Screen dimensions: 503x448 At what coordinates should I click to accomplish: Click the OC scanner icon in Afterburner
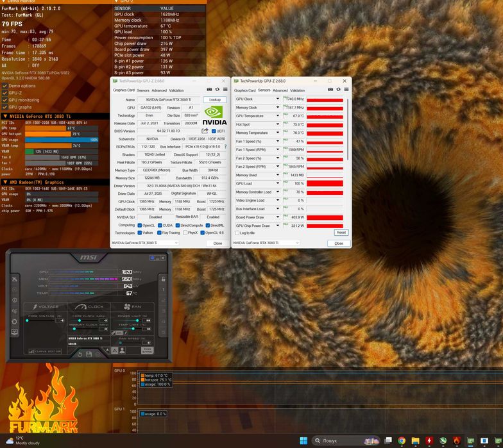click(x=14, y=311)
